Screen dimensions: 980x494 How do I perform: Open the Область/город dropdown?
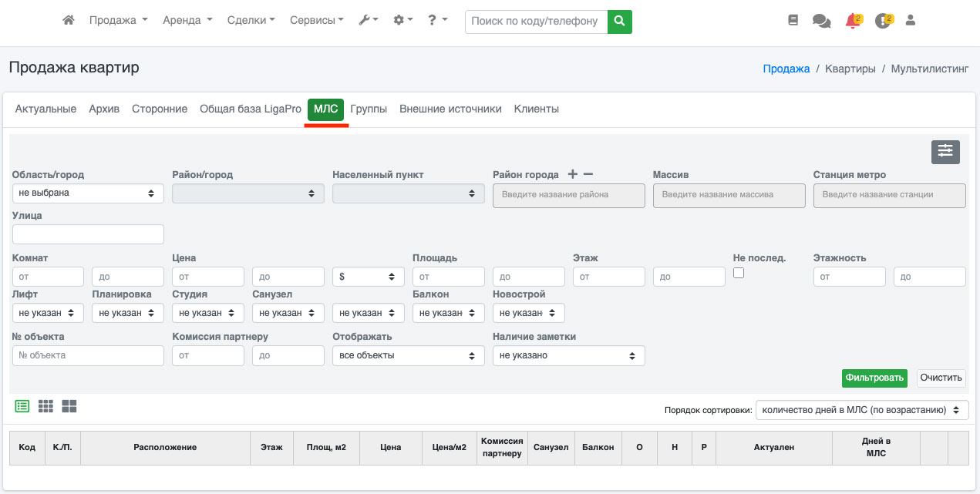[x=88, y=193]
